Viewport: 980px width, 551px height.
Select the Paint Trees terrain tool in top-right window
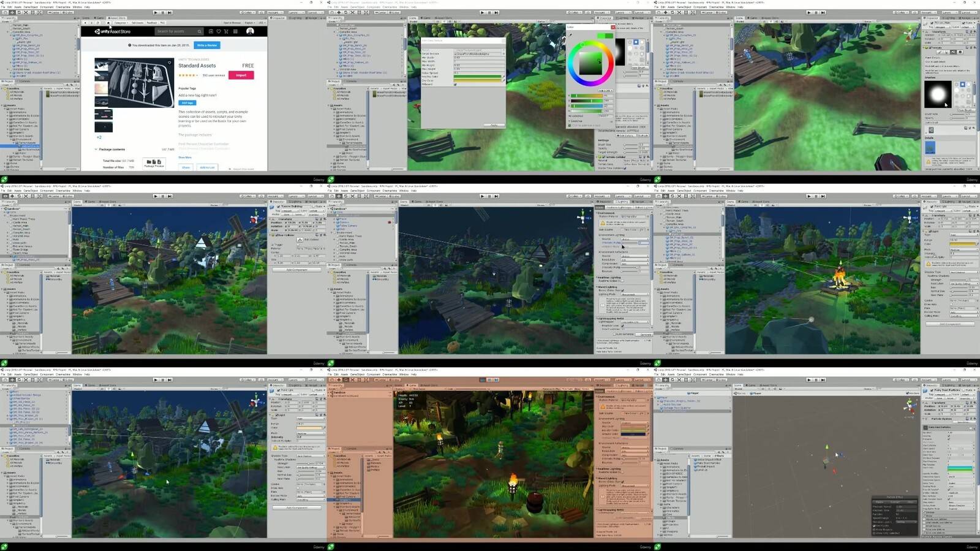tap(946, 52)
